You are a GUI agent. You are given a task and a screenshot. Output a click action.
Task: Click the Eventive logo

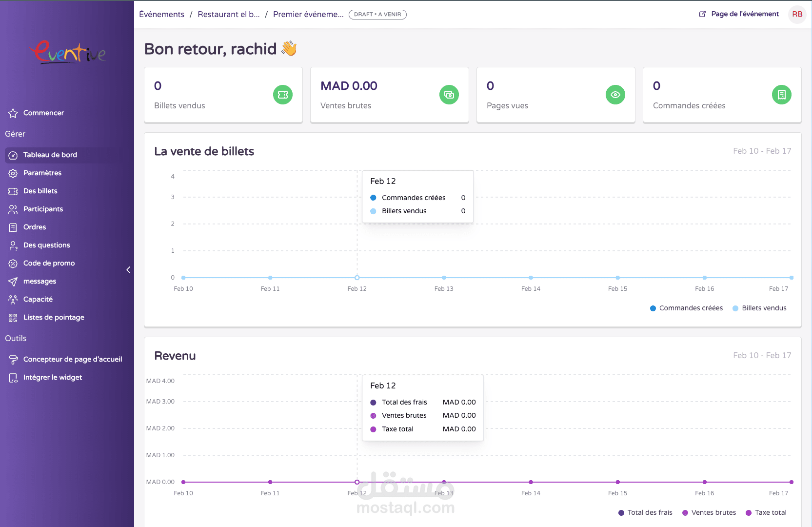(x=68, y=52)
